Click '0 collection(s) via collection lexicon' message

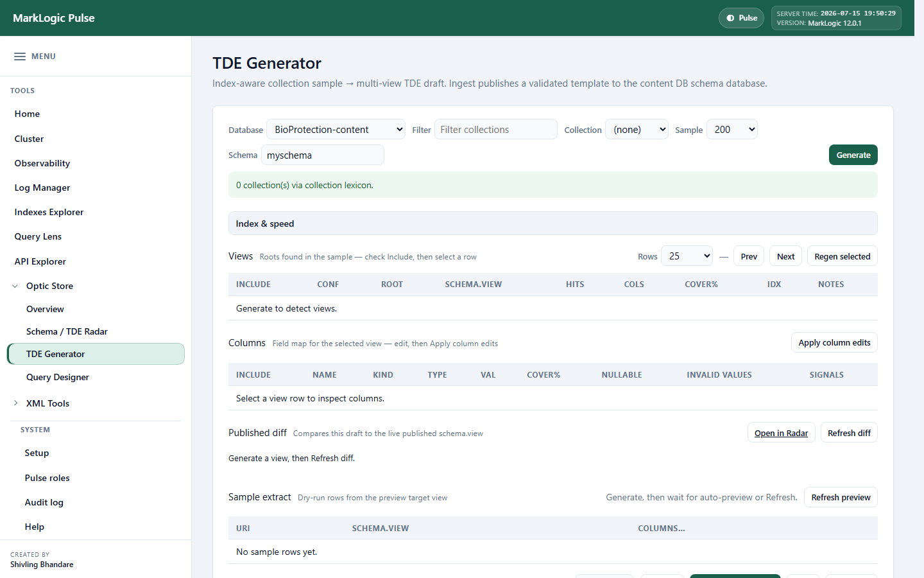coord(305,185)
